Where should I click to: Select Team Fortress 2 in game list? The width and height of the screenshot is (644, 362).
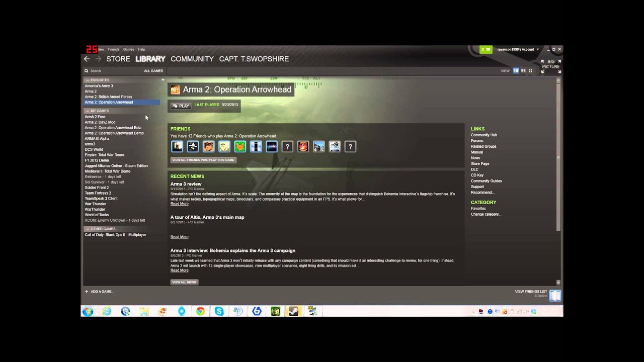[x=98, y=193]
